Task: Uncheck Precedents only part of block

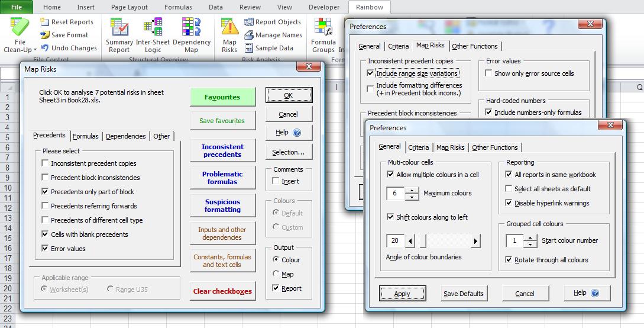Action: click(45, 192)
